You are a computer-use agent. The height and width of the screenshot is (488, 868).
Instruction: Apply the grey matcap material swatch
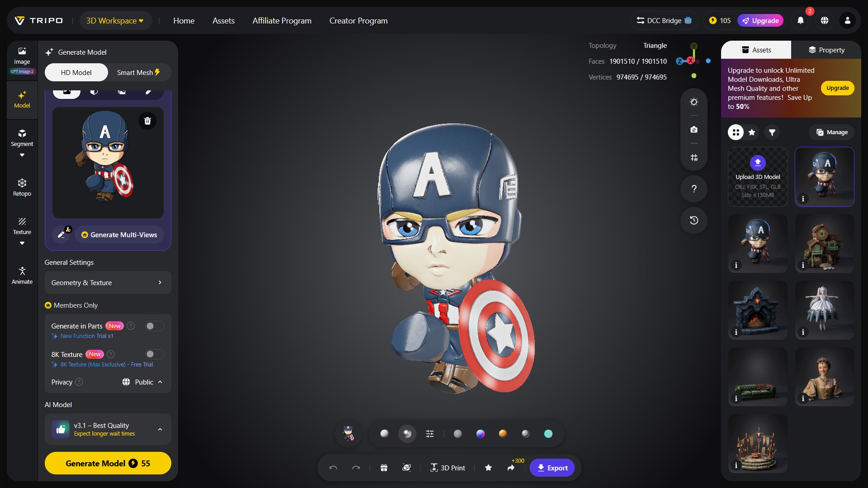pyautogui.click(x=458, y=434)
